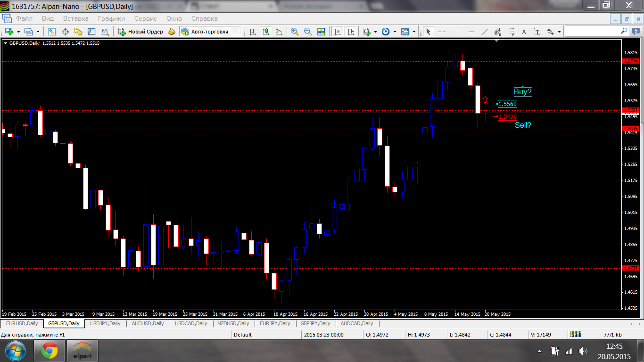Open the Profiles toolbar icon

(28, 32)
